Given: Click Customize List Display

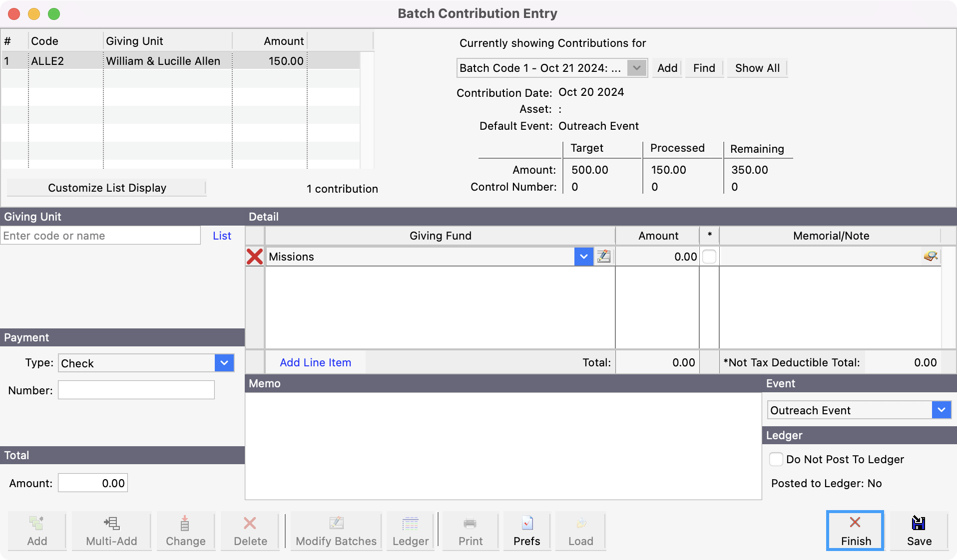Looking at the screenshot, I should coord(106,188).
